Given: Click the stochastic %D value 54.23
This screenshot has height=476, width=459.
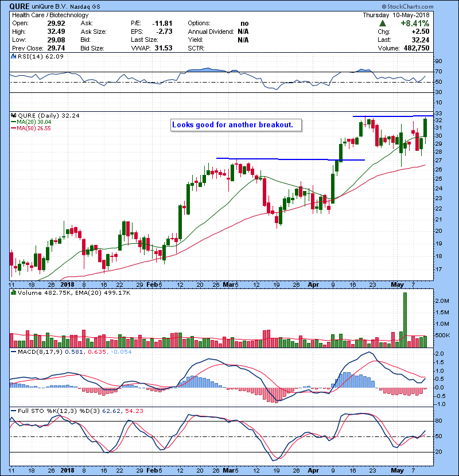Looking at the screenshot, I should (134, 411).
